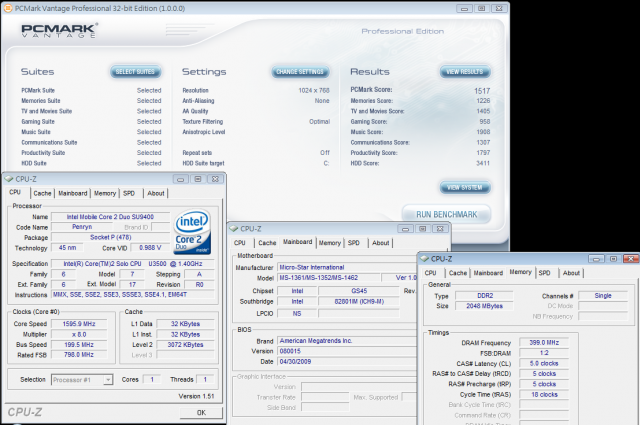Click the BIOS Date 04/30/2009 field

pyautogui.click(x=347, y=361)
